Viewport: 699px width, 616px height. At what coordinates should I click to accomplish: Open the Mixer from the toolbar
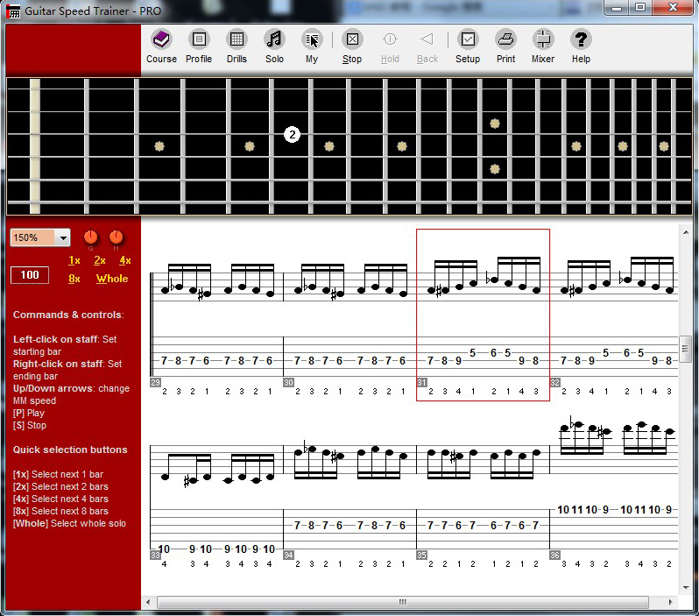(x=542, y=46)
